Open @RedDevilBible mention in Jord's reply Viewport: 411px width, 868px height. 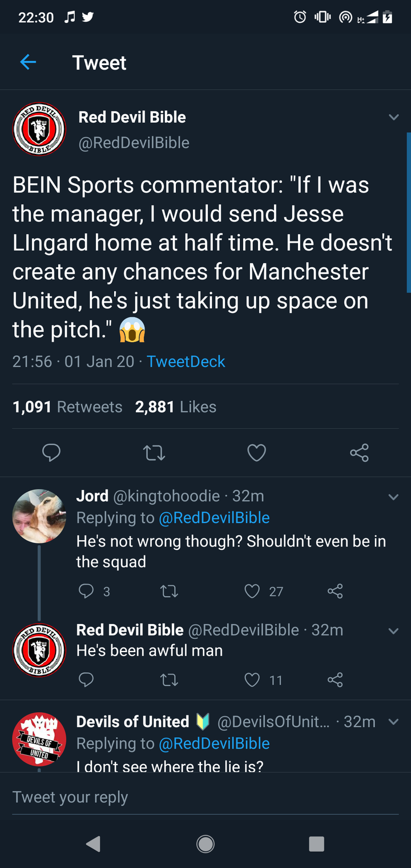coord(214,518)
